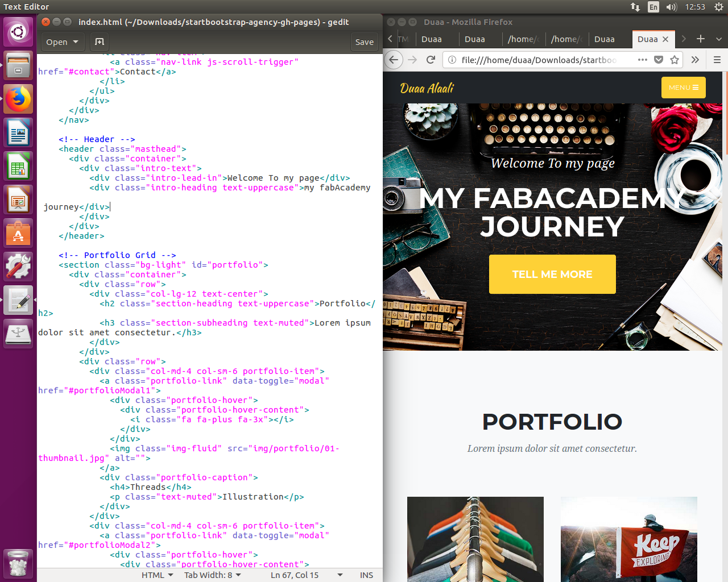The height and width of the screenshot is (582, 728).
Task: Open LibreOffice Writer launcher icon
Action: click(18, 133)
